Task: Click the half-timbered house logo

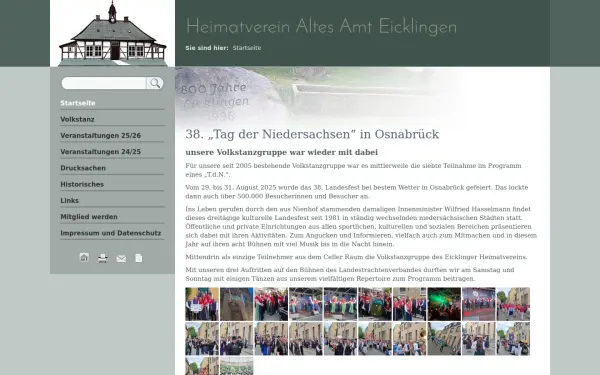Action: 112,33
